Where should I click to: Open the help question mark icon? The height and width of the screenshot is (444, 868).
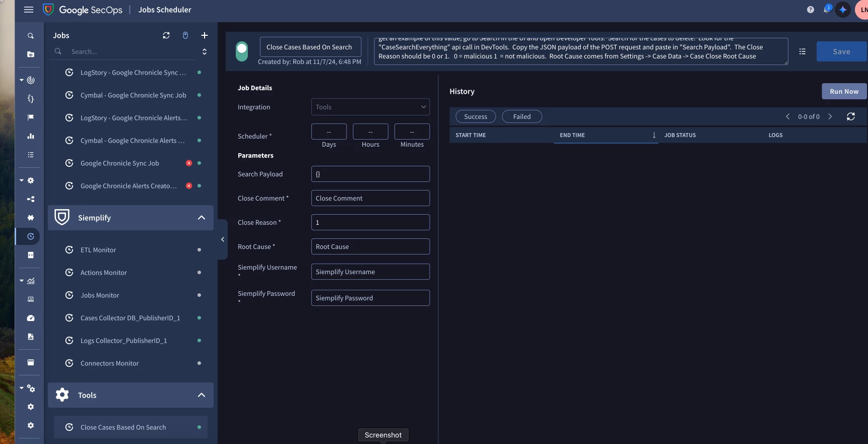point(810,10)
